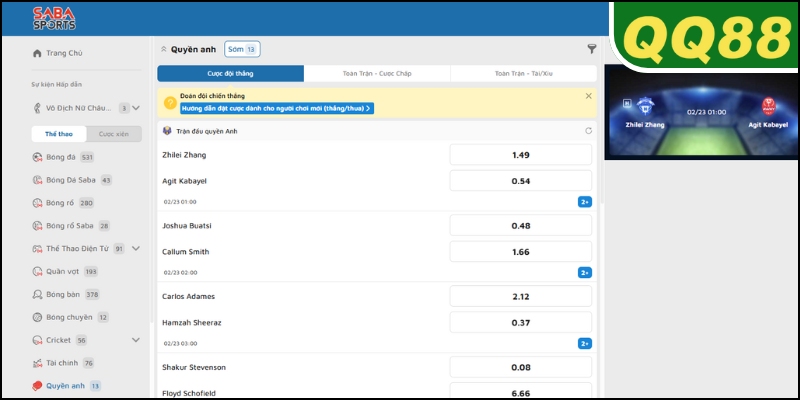This screenshot has width=800, height=400.
Task: Refresh the Trận đấu quyền Anh list
Action: pos(588,131)
